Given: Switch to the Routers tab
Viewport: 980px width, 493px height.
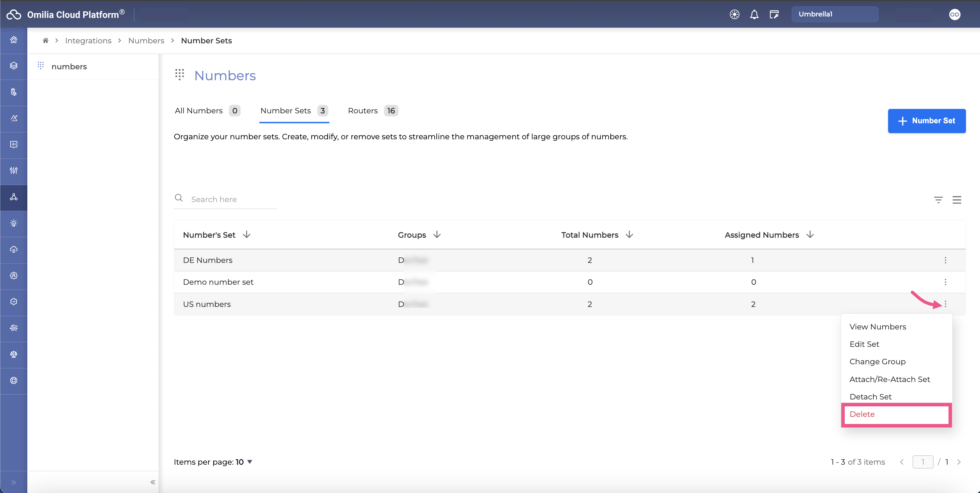Looking at the screenshot, I should point(373,111).
